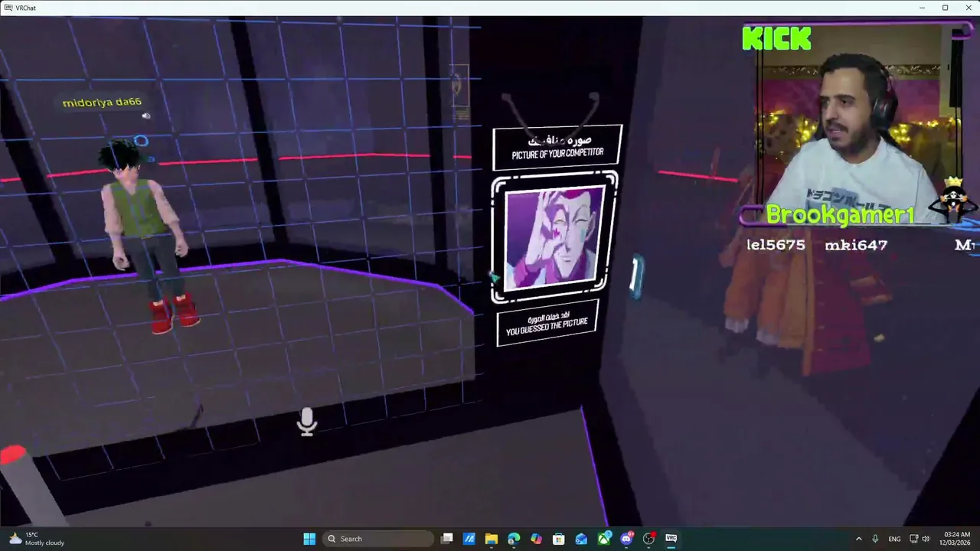Switch input language via ENG indicator
The height and width of the screenshot is (551, 980).
click(894, 539)
